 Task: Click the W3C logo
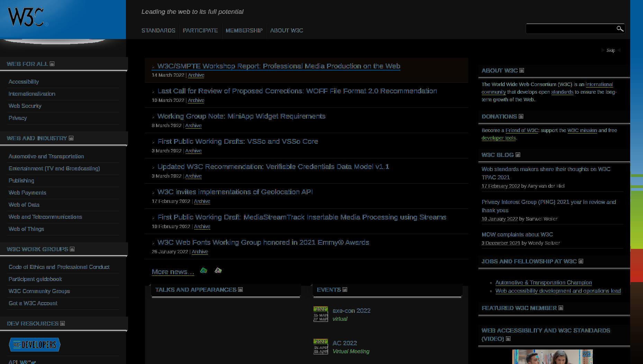28,17
